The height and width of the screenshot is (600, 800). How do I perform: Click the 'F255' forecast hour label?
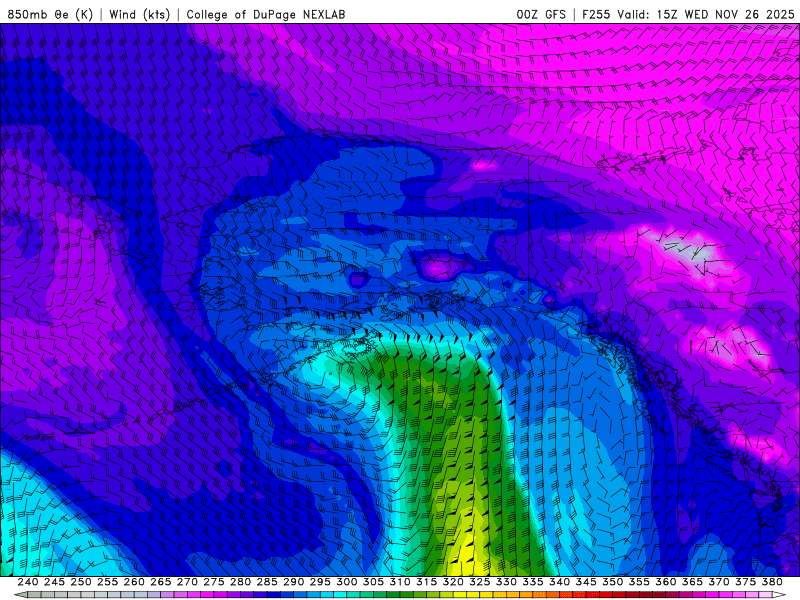point(596,14)
